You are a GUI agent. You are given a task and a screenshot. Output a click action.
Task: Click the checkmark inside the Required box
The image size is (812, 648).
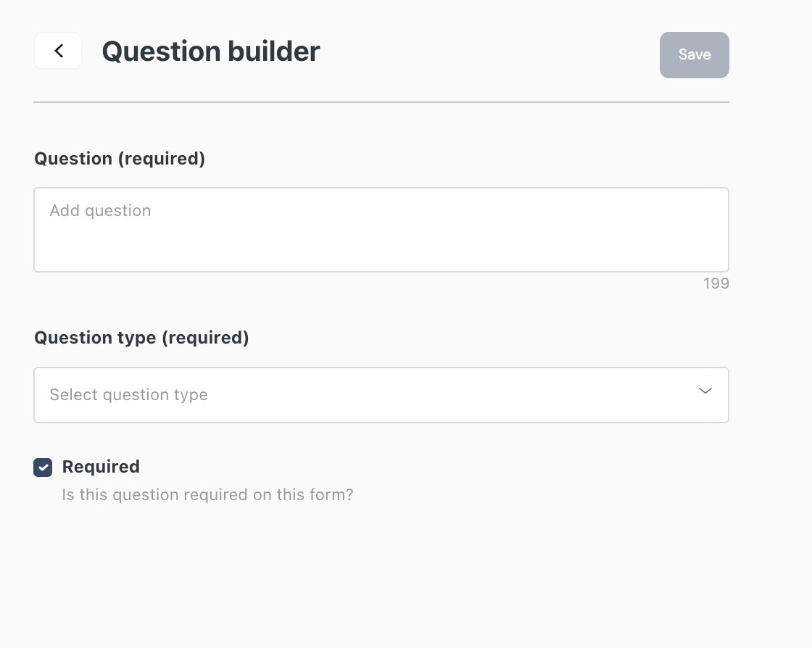point(43,468)
